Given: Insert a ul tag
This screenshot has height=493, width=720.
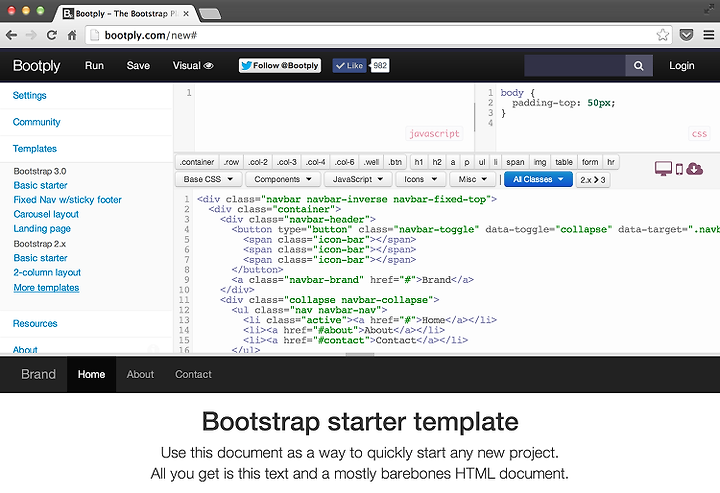Looking at the screenshot, I should coord(482,162).
